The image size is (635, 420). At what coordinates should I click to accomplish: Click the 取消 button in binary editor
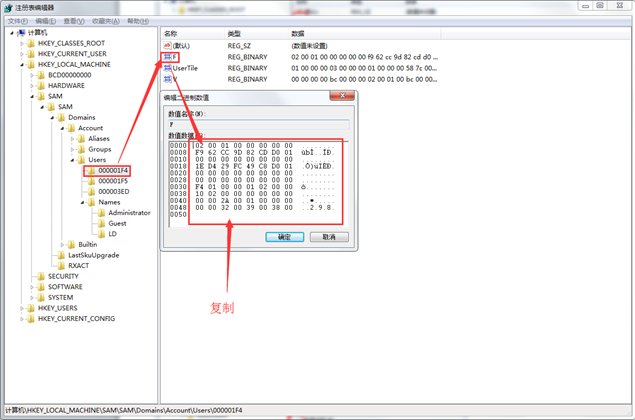pyautogui.click(x=329, y=237)
